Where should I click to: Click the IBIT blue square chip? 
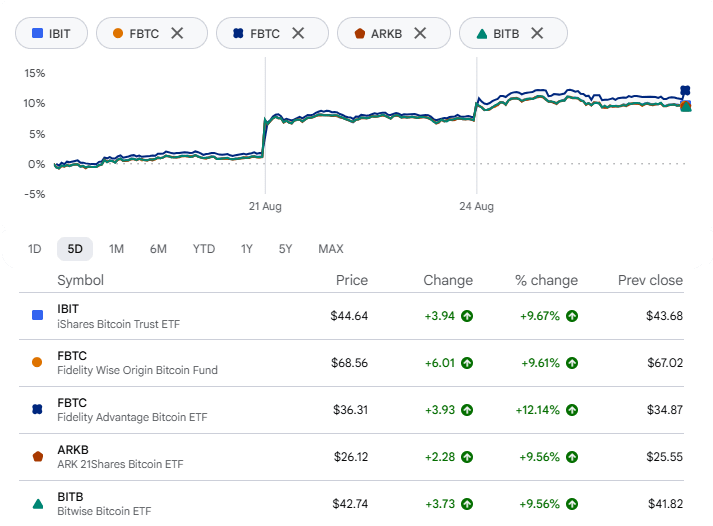click(x=51, y=33)
